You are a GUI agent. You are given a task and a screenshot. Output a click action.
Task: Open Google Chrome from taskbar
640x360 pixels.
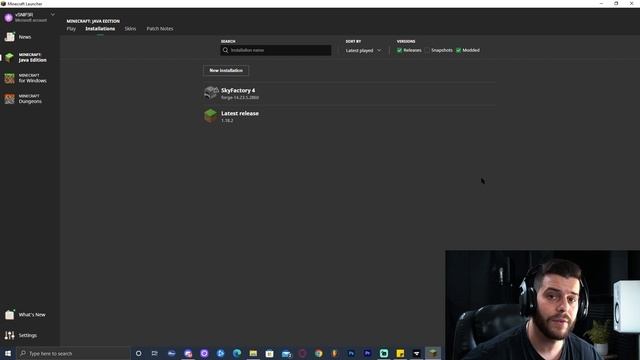click(x=318, y=353)
